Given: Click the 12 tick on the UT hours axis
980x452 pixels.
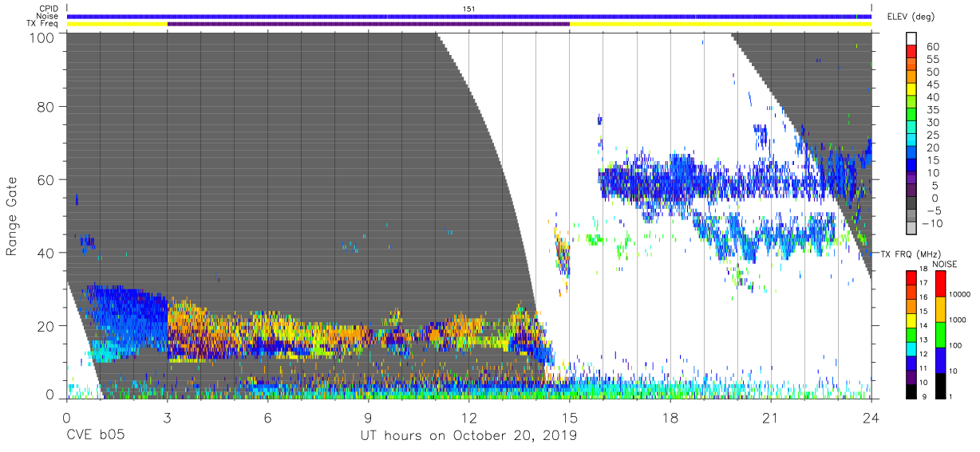Looking at the screenshot, I should click(469, 417).
